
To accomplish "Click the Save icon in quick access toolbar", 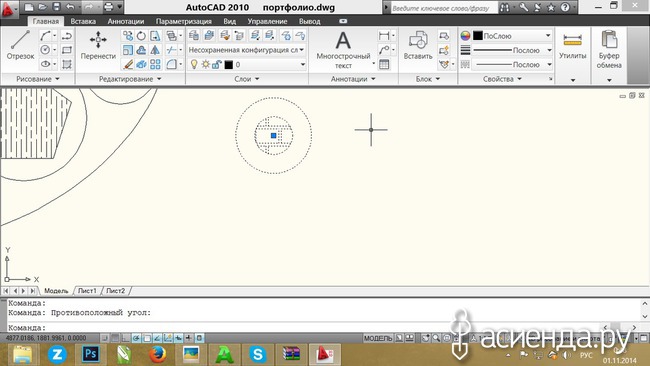I will point(56,7).
